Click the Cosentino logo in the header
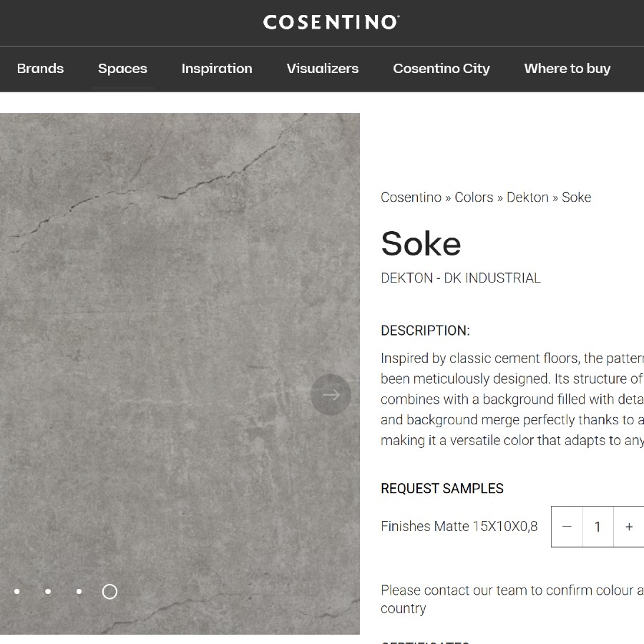This screenshot has width=644, height=644. point(331,21)
